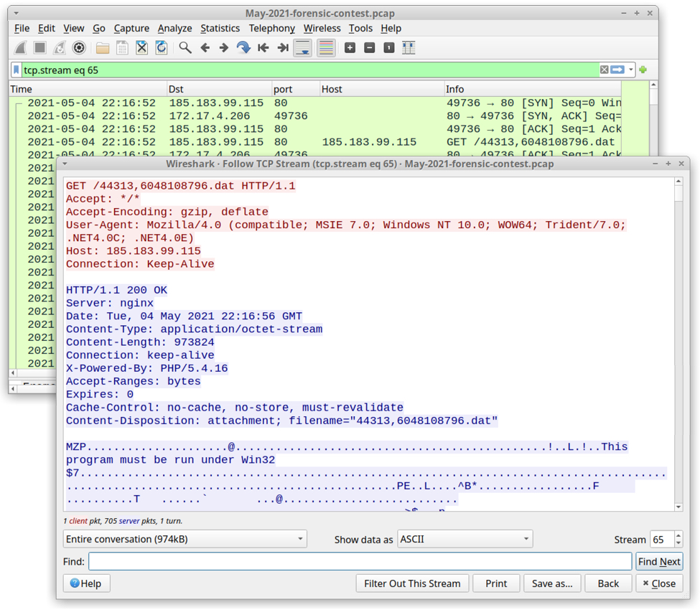The width and height of the screenshot is (700, 610).
Task: Click the reload capture file icon
Action: click(x=162, y=48)
